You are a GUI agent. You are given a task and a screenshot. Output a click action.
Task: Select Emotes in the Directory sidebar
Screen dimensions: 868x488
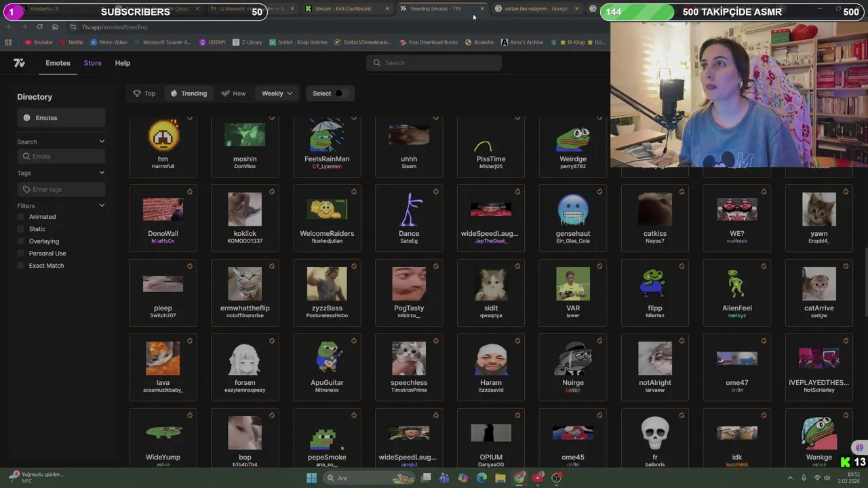tap(61, 118)
